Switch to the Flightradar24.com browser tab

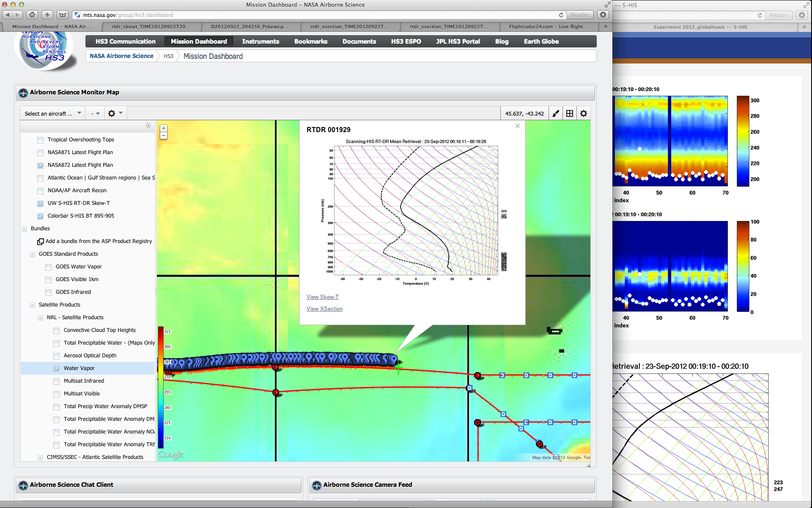pos(548,27)
